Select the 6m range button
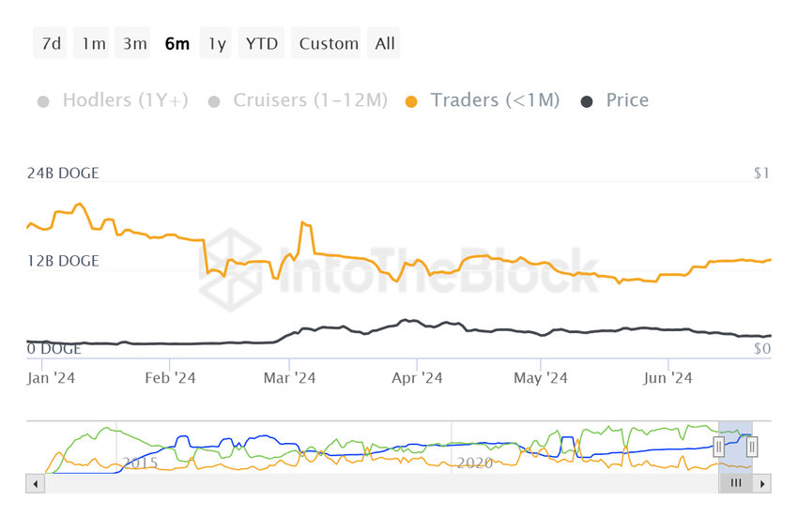The width and height of the screenshot is (798, 532). pos(176,44)
